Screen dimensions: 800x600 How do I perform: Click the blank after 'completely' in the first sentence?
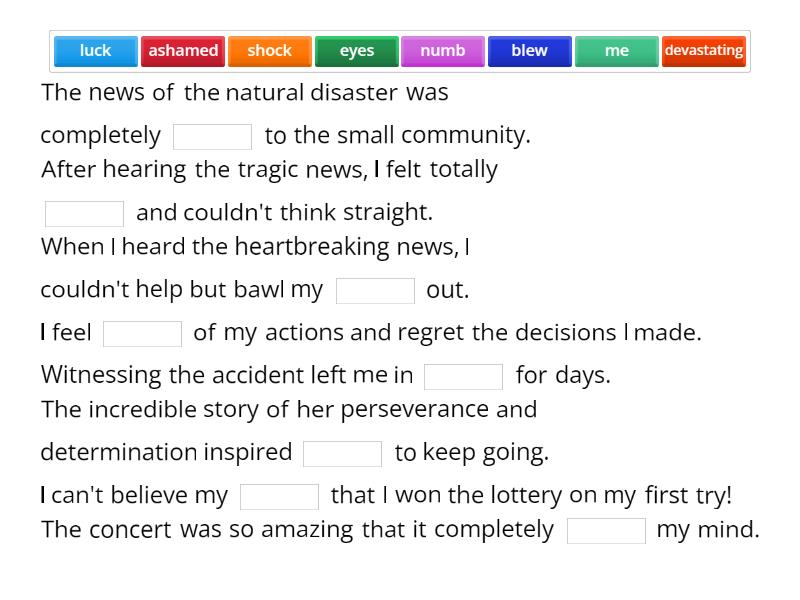(214, 134)
